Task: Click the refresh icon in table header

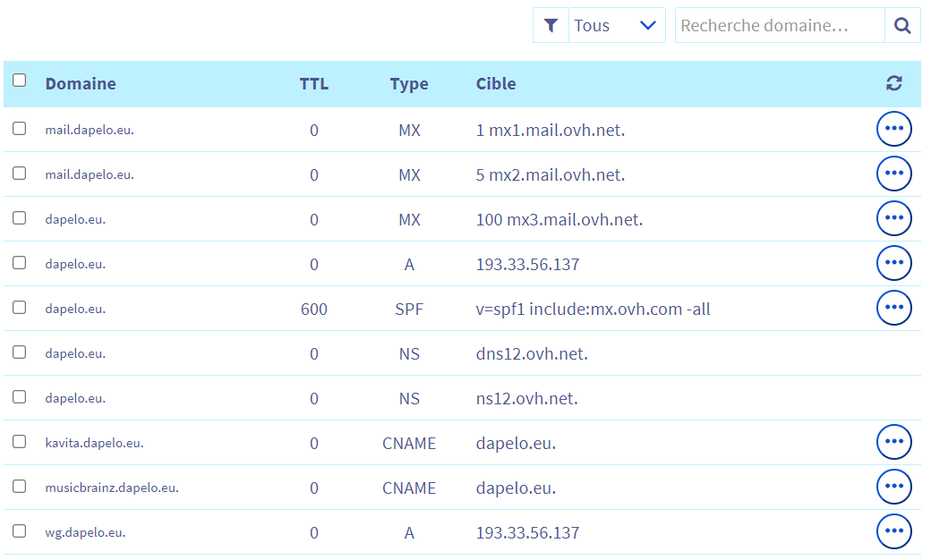Action: (x=893, y=84)
